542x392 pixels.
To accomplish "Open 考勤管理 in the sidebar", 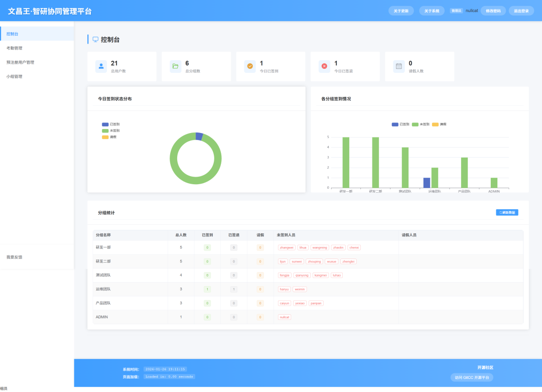I will click(37, 48).
